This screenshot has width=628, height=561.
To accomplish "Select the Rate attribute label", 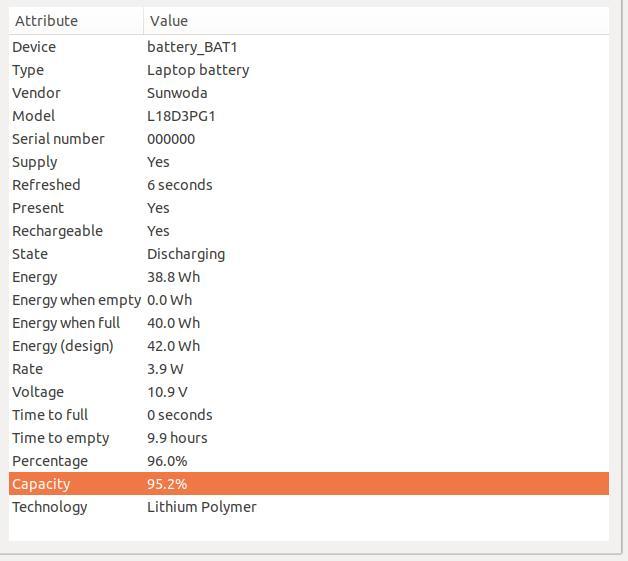I will click(28, 369).
